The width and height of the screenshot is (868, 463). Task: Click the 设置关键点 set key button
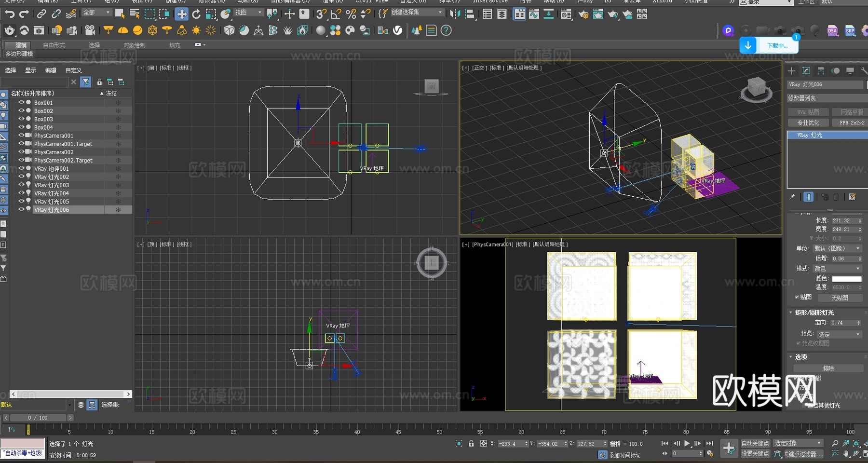coord(755,454)
